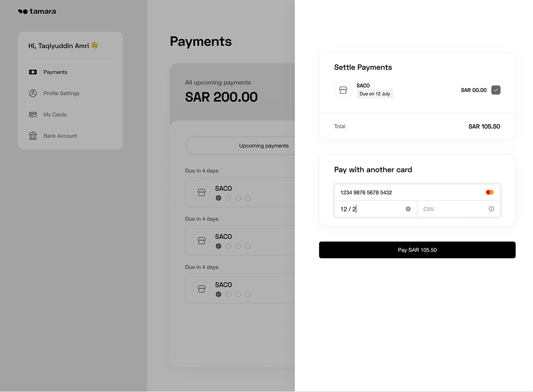This screenshot has width=533, height=392.
Task: Click the card number field
Action: pyautogui.click(x=417, y=192)
